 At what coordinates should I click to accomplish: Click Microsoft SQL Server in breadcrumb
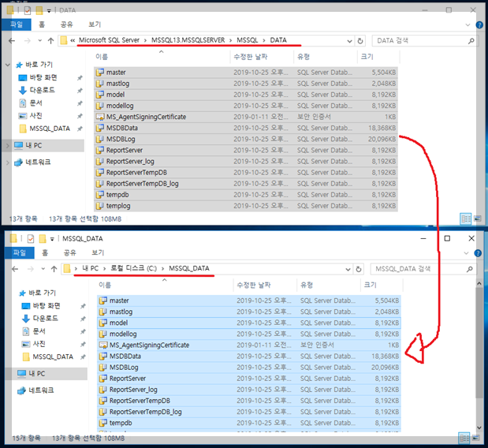pos(109,40)
